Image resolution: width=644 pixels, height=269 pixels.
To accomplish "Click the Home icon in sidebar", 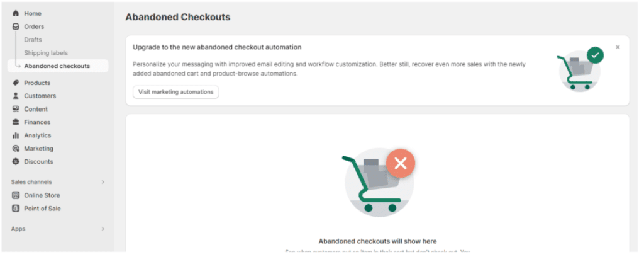I will pyautogui.click(x=16, y=13).
